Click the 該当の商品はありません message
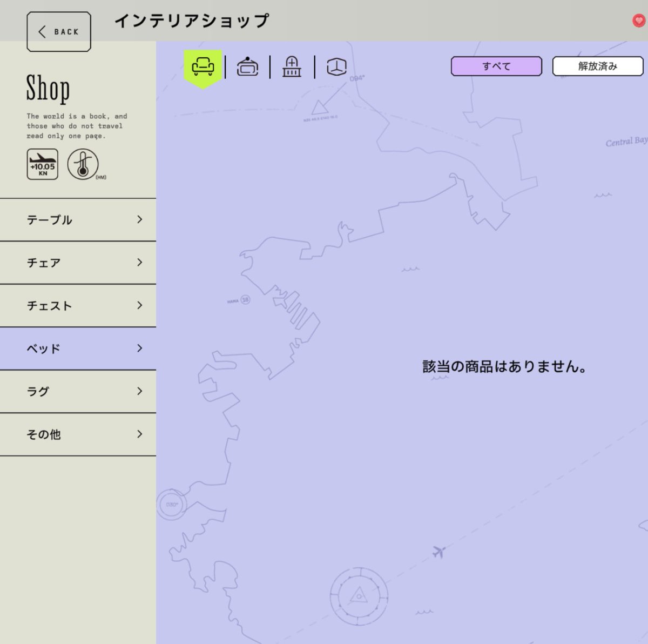The height and width of the screenshot is (644, 648). pyautogui.click(x=504, y=367)
